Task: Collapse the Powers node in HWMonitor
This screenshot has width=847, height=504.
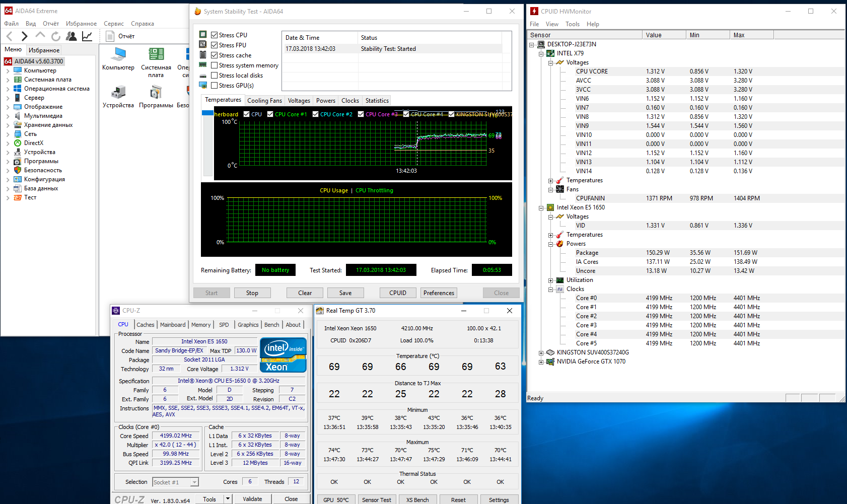Action: click(551, 244)
